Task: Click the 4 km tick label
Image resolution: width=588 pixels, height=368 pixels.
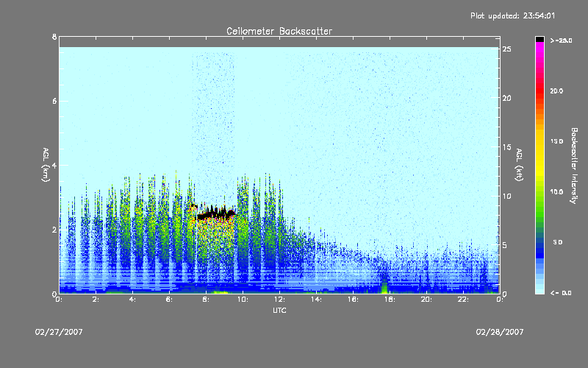Action: (x=54, y=165)
